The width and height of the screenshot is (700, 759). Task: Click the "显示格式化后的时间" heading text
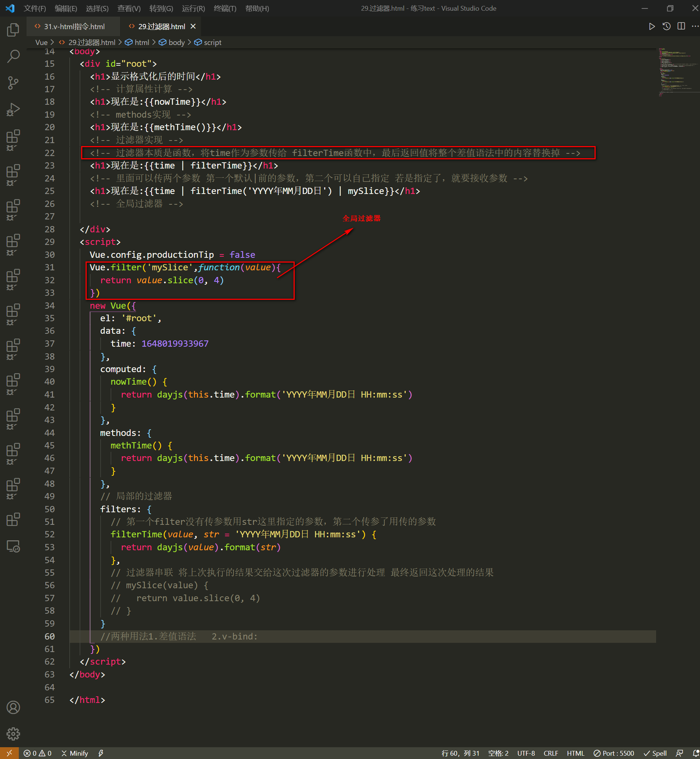point(153,76)
